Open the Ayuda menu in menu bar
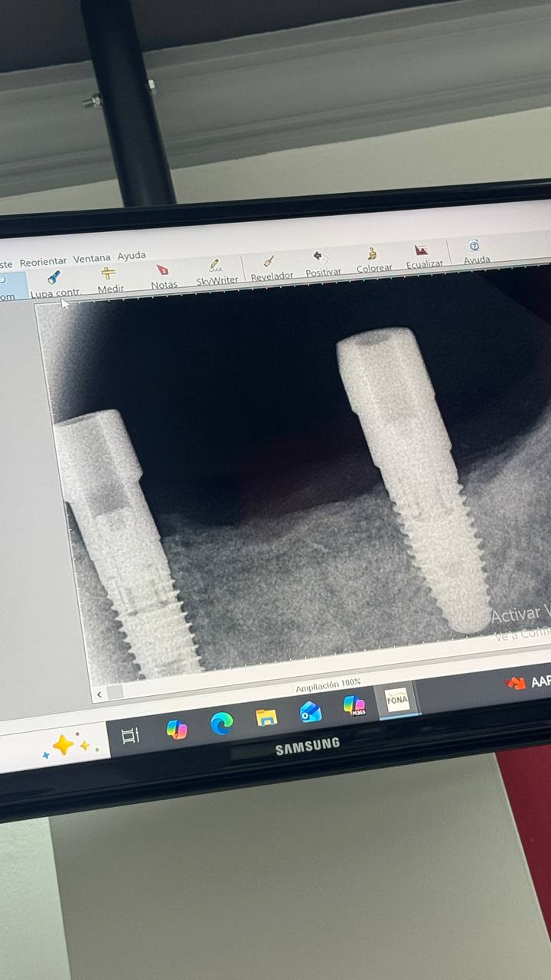The width and height of the screenshot is (551, 980). click(x=132, y=256)
